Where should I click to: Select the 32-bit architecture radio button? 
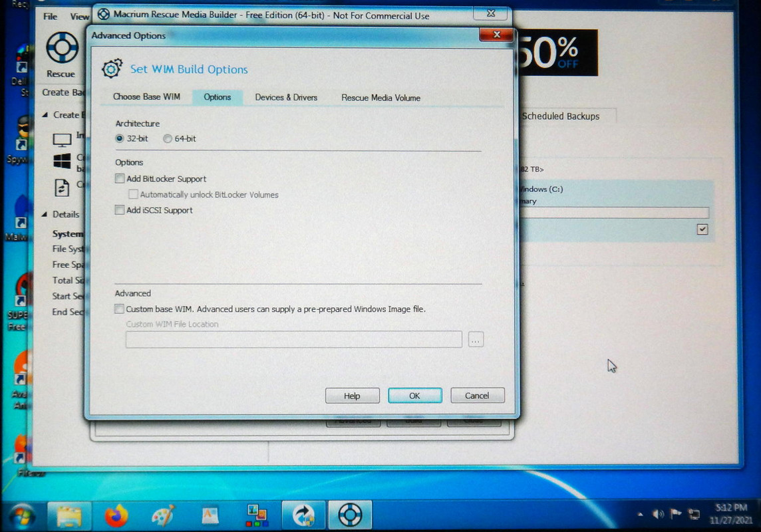(119, 139)
